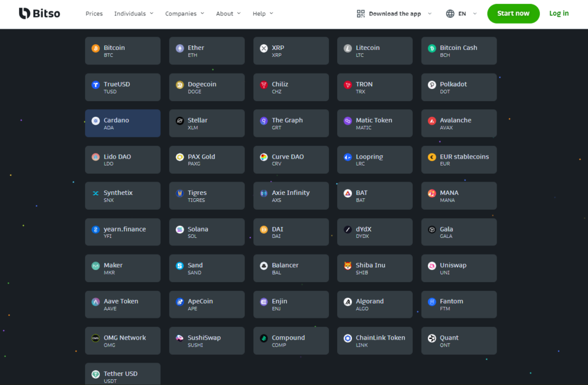Select the TRON coin icon
This screenshot has width=588, height=385.
[x=347, y=84]
